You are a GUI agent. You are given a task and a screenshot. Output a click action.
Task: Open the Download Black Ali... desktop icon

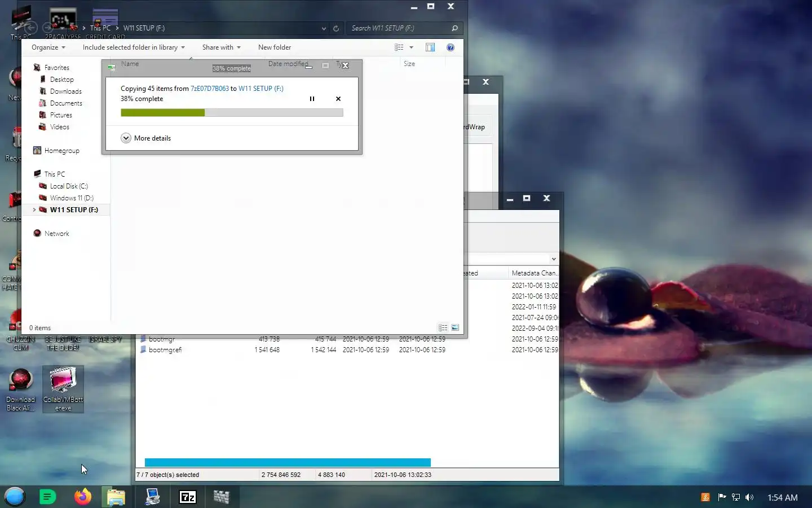20,389
